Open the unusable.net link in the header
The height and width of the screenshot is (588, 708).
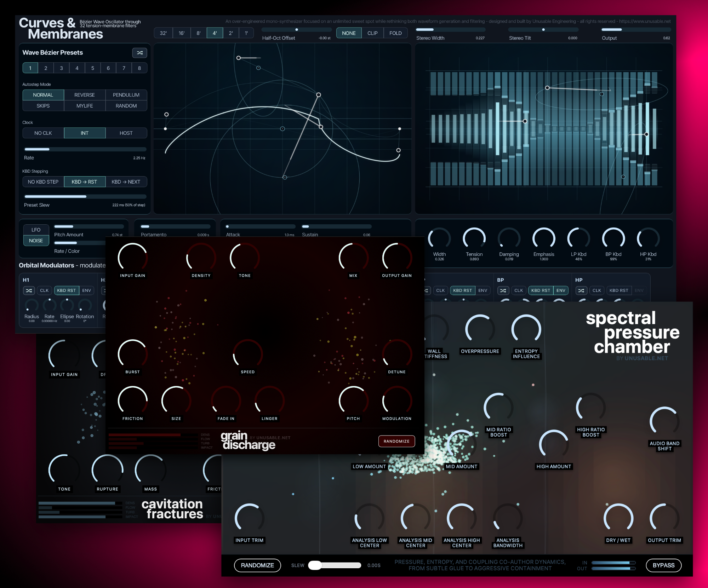point(645,21)
